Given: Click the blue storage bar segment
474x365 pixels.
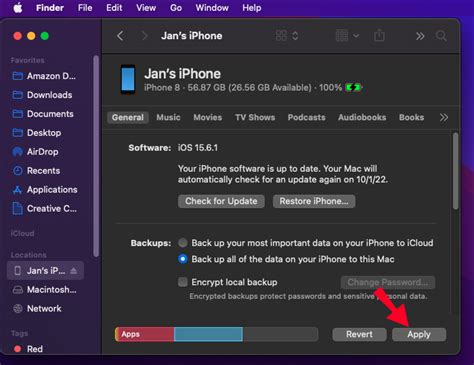Looking at the screenshot, I should 208,334.
